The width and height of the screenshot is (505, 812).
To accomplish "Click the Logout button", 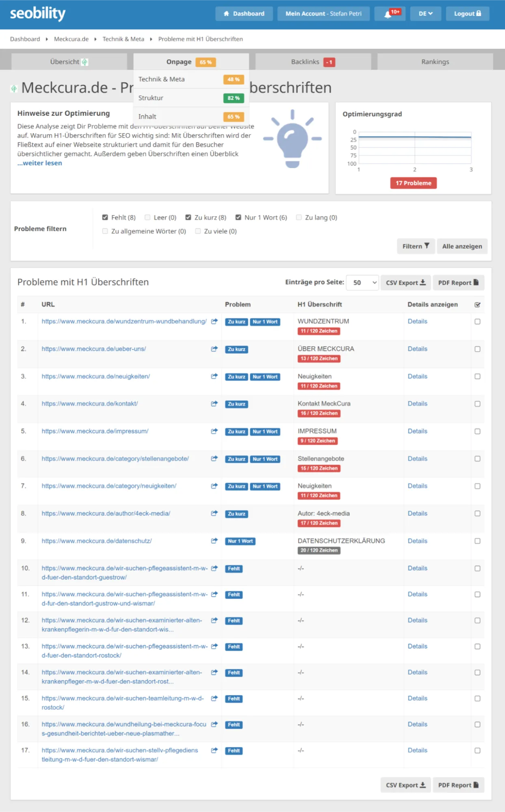I will point(468,13).
